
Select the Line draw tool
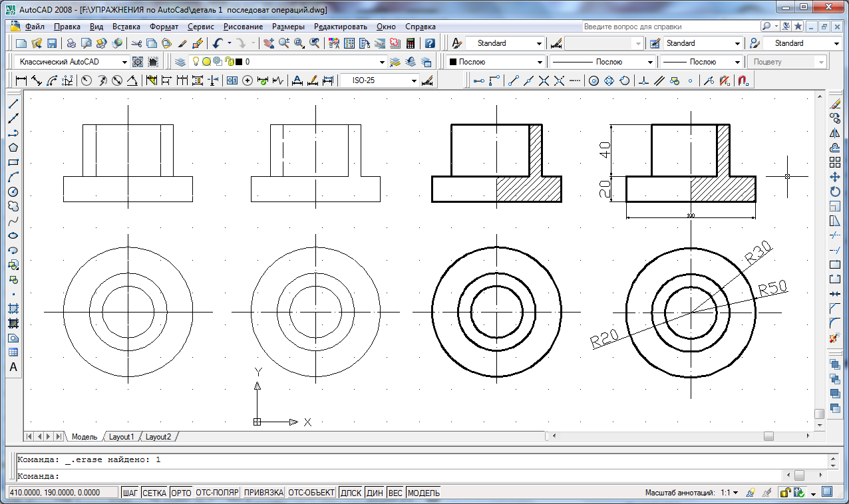click(x=13, y=104)
